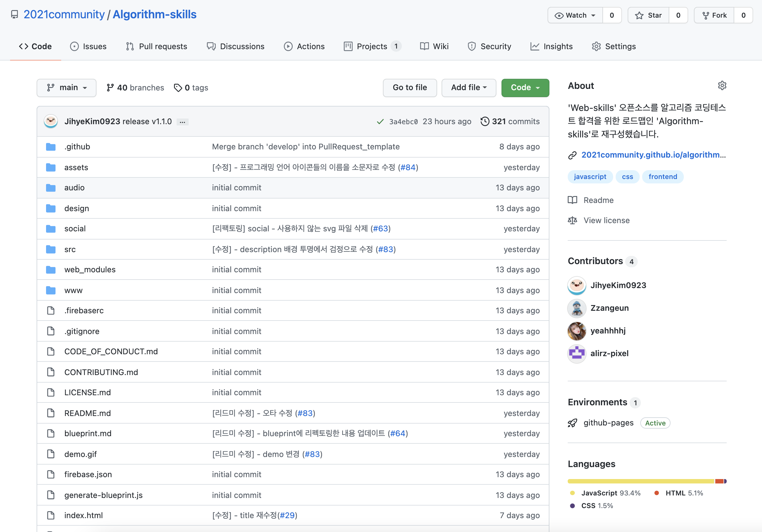Open the 2021community owner link
This screenshot has height=532, width=762.
point(64,14)
